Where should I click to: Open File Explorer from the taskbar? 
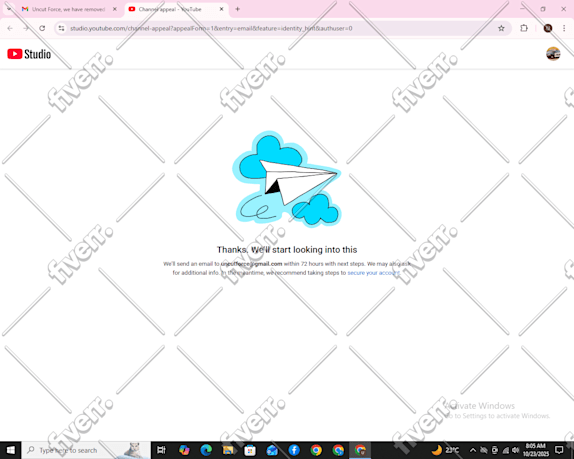pos(228,450)
